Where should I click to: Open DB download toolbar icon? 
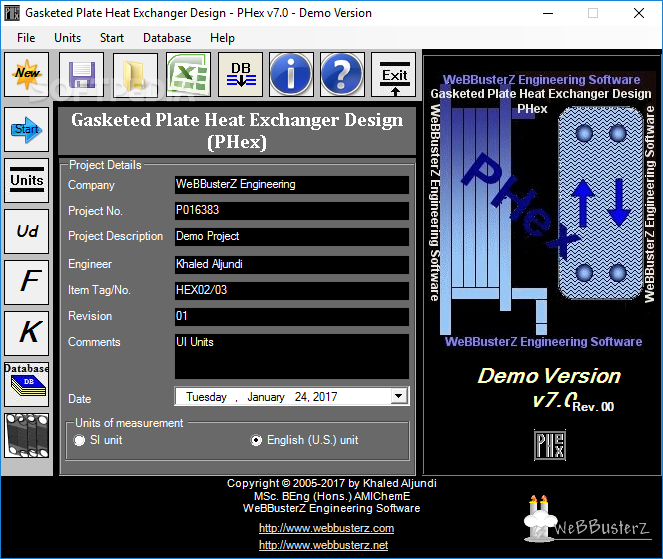241,74
